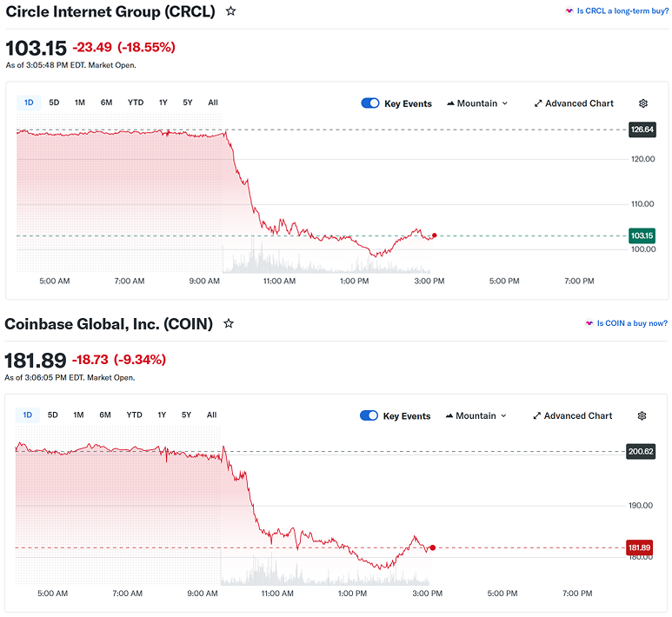This screenshot has height=617, width=672.
Task: Click the COIN Mountain chart-type icon
Action: tap(449, 415)
